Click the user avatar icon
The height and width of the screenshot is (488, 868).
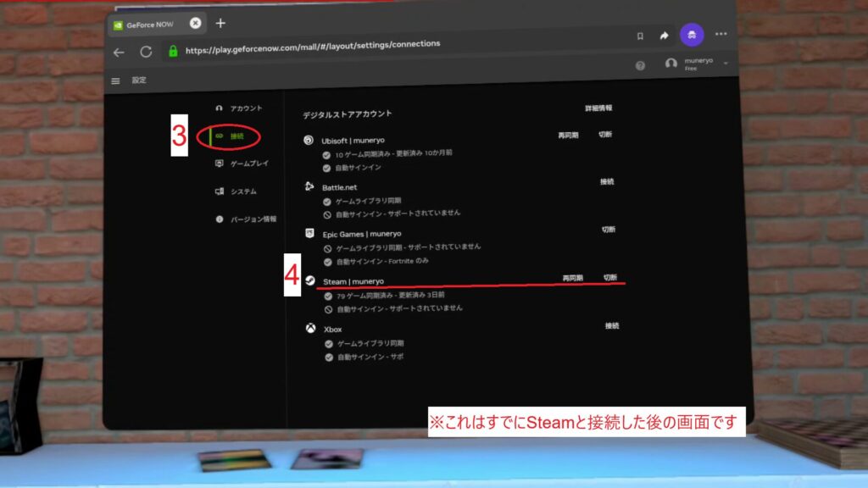coord(671,64)
